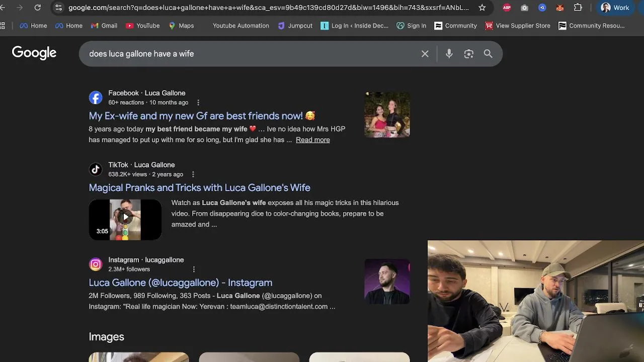Go to Google homepage via logo

tap(34, 53)
